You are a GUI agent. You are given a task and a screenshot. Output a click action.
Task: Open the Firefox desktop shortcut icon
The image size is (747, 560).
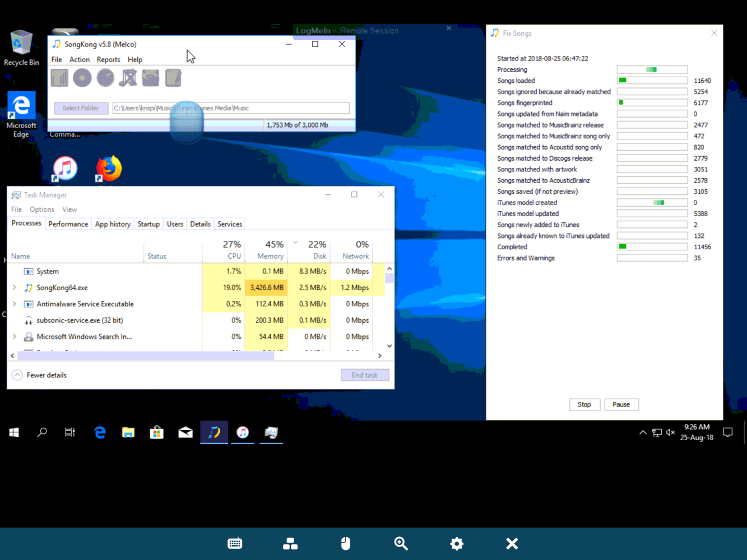coord(109,169)
